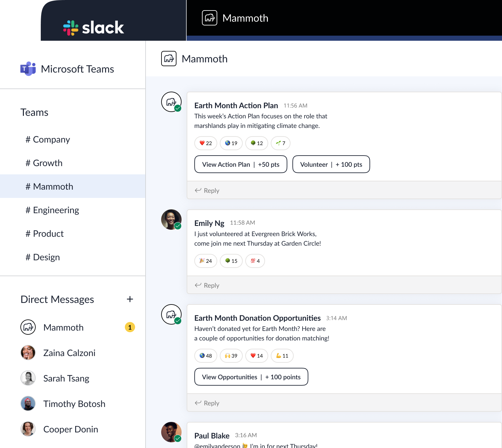
Task: Reply to Earth Month Donation Opportunities post
Action: pyautogui.click(x=207, y=403)
